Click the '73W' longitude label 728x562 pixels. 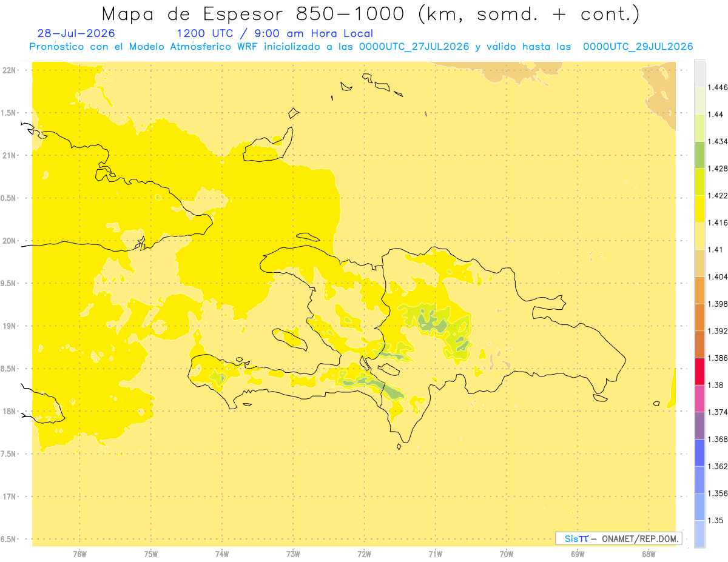pyautogui.click(x=293, y=554)
